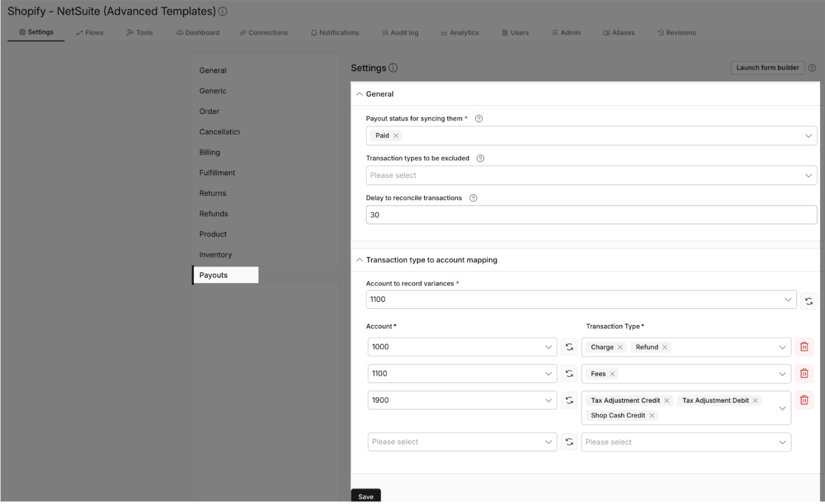Select Payouts in the settings sidebar
The width and height of the screenshot is (825, 504).
[x=225, y=275]
